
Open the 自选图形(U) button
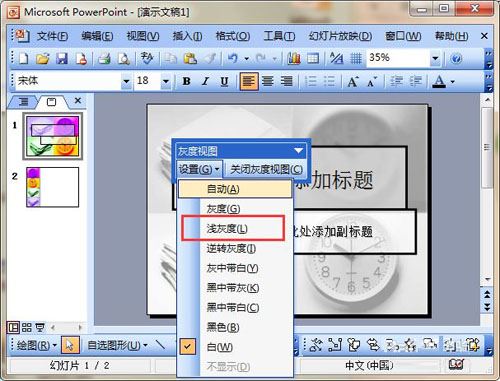pos(117,345)
